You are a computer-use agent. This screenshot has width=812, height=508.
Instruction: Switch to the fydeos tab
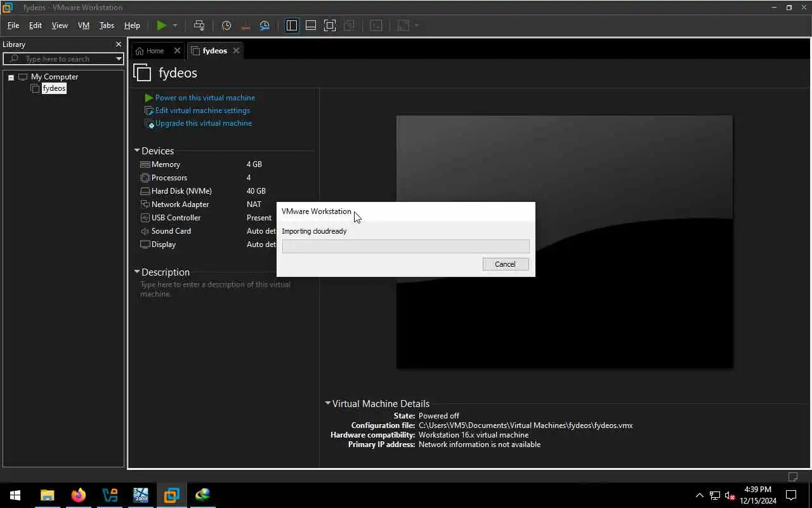click(214, 51)
